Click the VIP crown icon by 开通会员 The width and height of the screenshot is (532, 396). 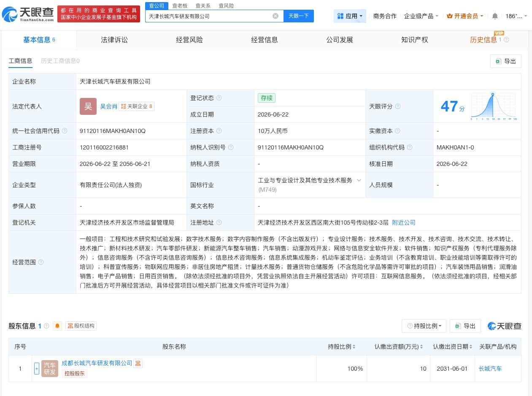pyautogui.click(x=449, y=16)
